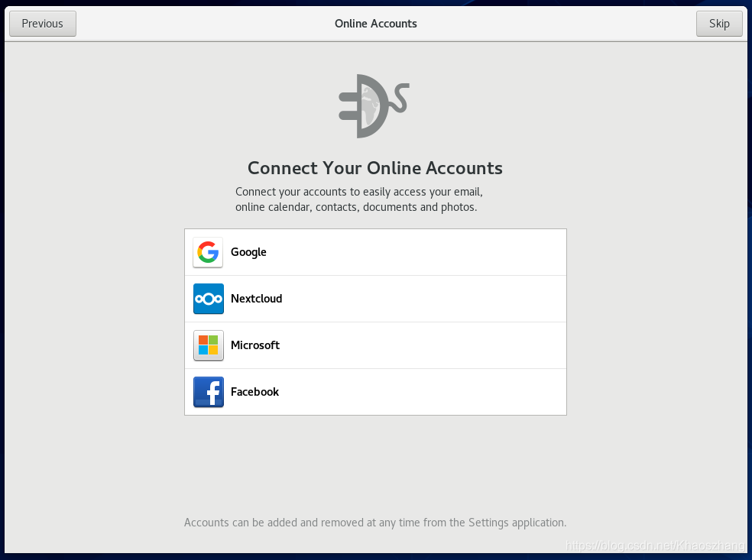Image resolution: width=752 pixels, height=560 pixels.
Task: Select the Nextcloud account label
Action: pyautogui.click(x=257, y=299)
